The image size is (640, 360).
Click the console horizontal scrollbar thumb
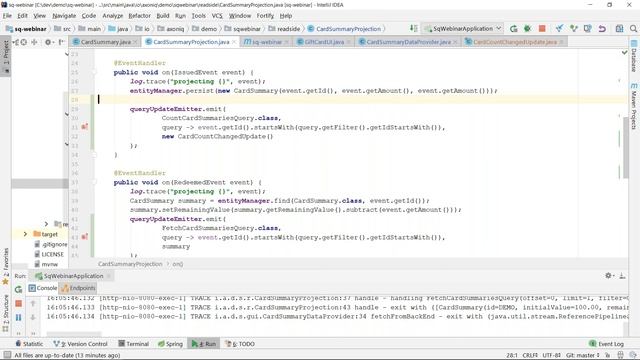(x=73, y=334)
